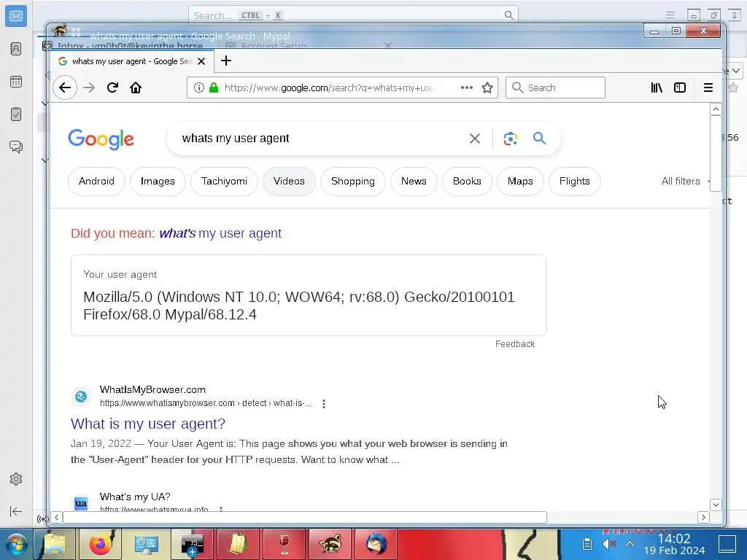Show hidden system tray icons
This screenshot has height=560, width=747.
tap(630, 544)
